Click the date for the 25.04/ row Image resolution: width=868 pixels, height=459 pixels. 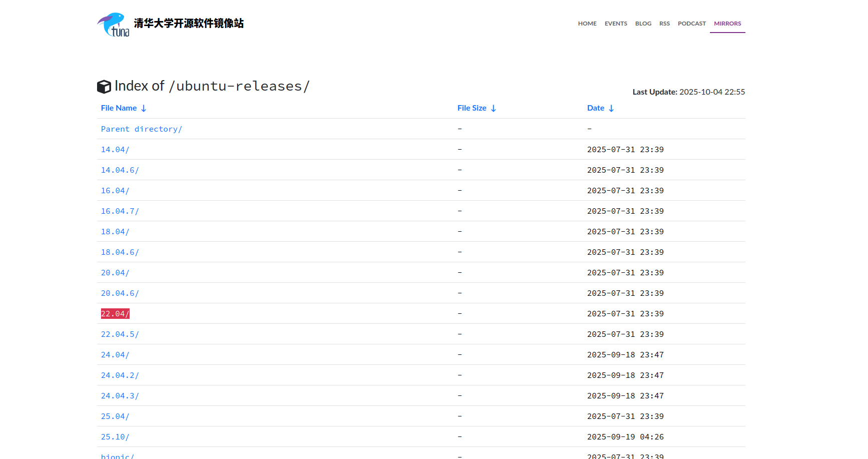tap(625, 416)
